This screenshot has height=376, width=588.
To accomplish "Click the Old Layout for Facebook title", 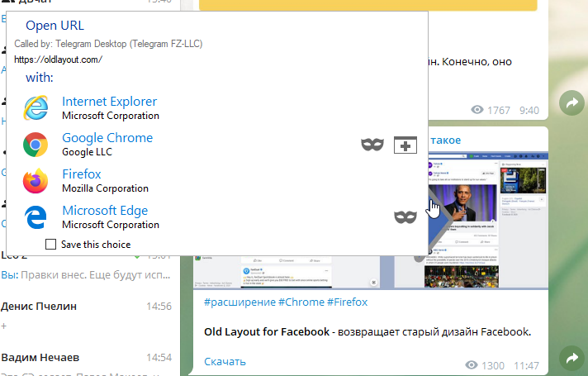I will 267,331.
